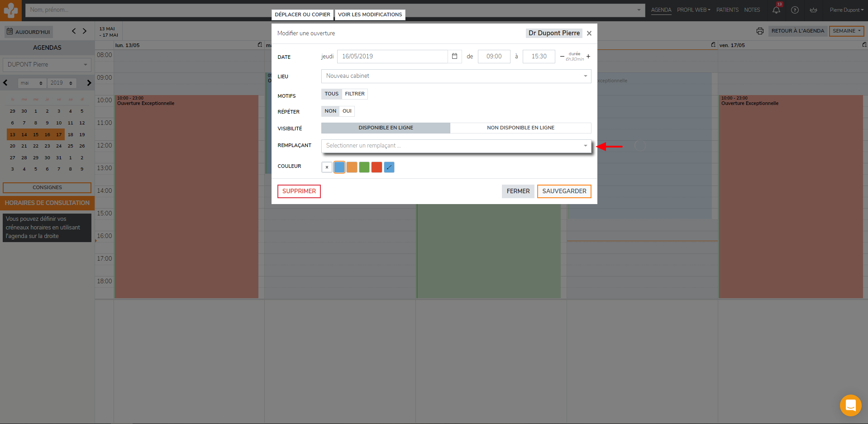Click the print agenda icon
The height and width of the screenshot is (424, 868).
(x=760, y=31)
